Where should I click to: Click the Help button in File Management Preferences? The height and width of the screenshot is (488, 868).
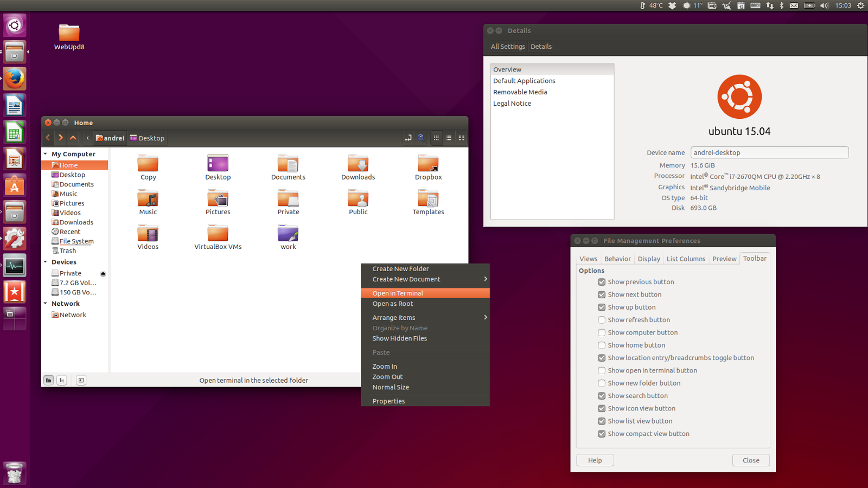[595, 460]
